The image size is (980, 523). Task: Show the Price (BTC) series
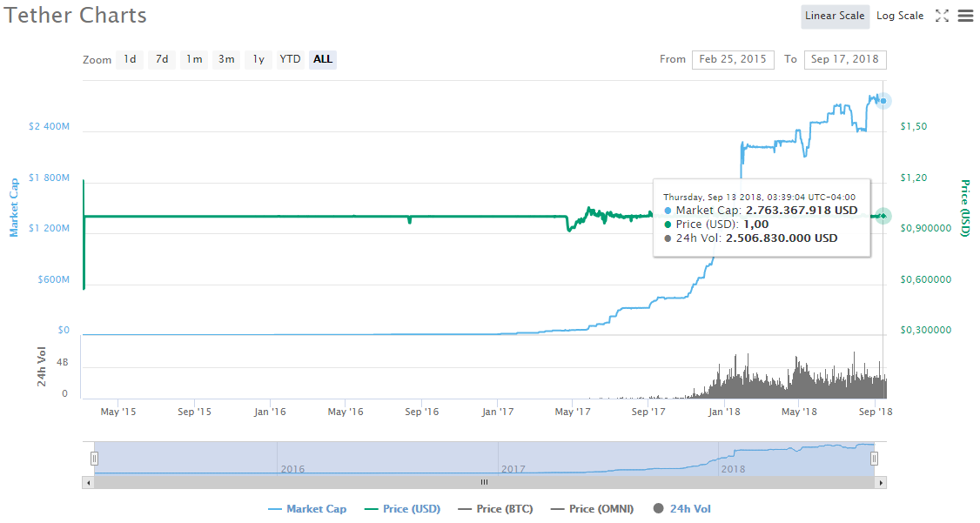pos(495,508)
